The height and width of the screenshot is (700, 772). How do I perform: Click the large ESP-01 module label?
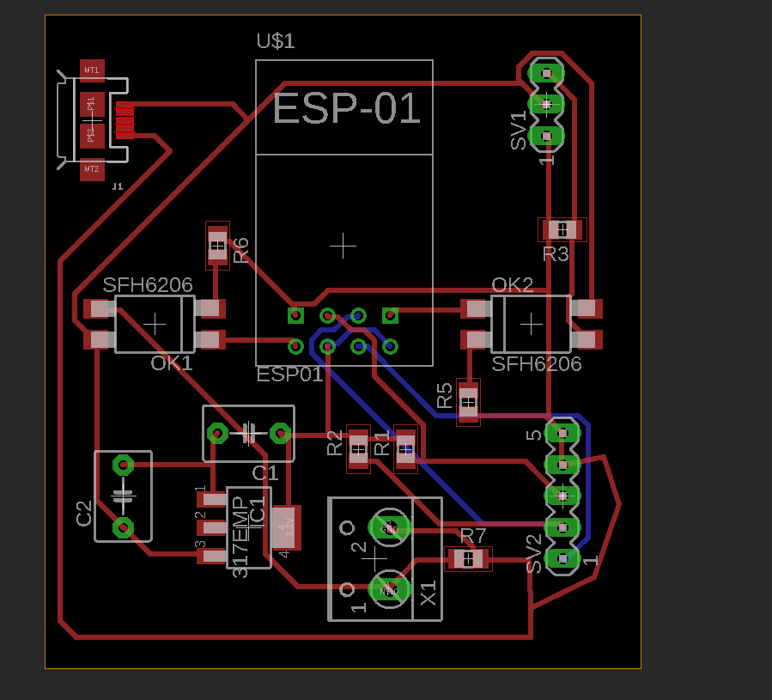pyautogui.click(x=346, y=109)
